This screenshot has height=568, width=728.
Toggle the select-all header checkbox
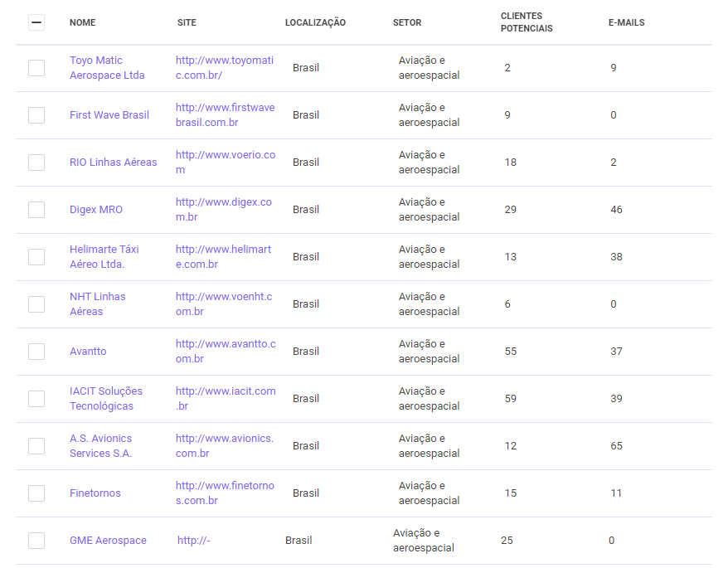pos(36,22)
